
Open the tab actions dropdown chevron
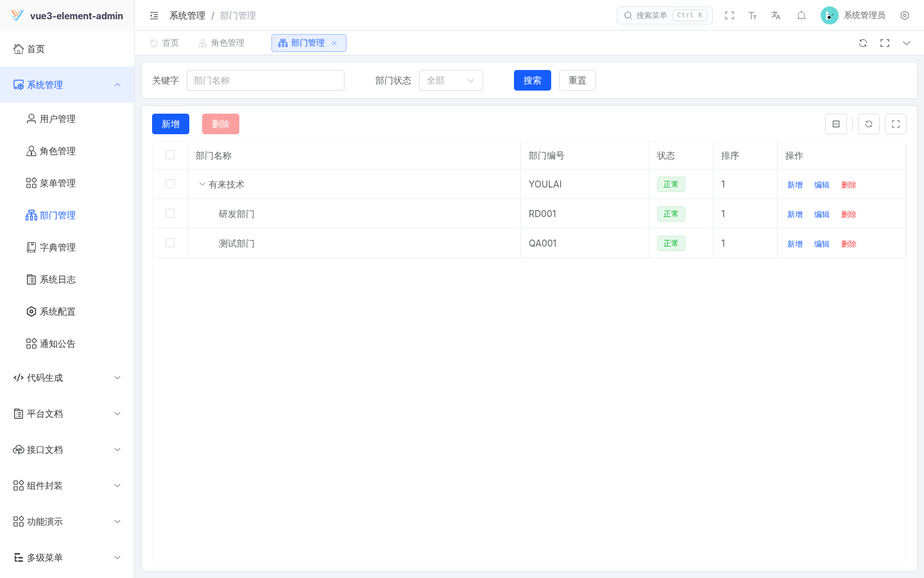point(907,43)
